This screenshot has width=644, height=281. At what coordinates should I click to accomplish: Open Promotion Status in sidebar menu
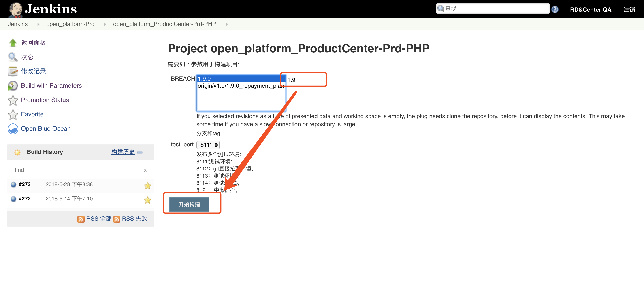45,100
